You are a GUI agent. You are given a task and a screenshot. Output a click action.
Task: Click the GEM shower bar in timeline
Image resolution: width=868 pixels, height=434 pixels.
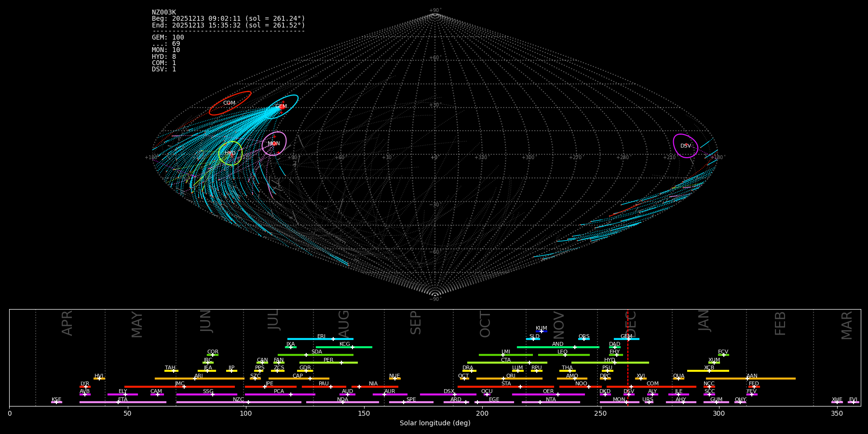(x=626, y=339)
